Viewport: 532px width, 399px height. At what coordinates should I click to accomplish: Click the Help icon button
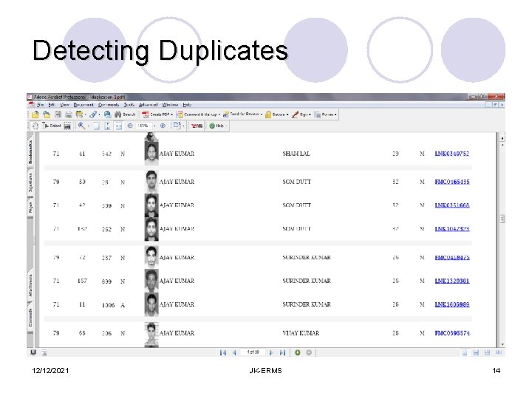216,126
